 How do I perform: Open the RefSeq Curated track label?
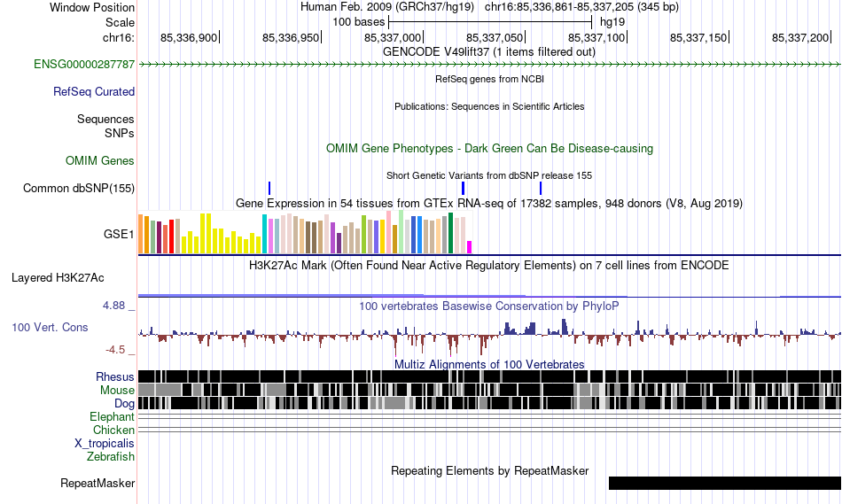94,92
